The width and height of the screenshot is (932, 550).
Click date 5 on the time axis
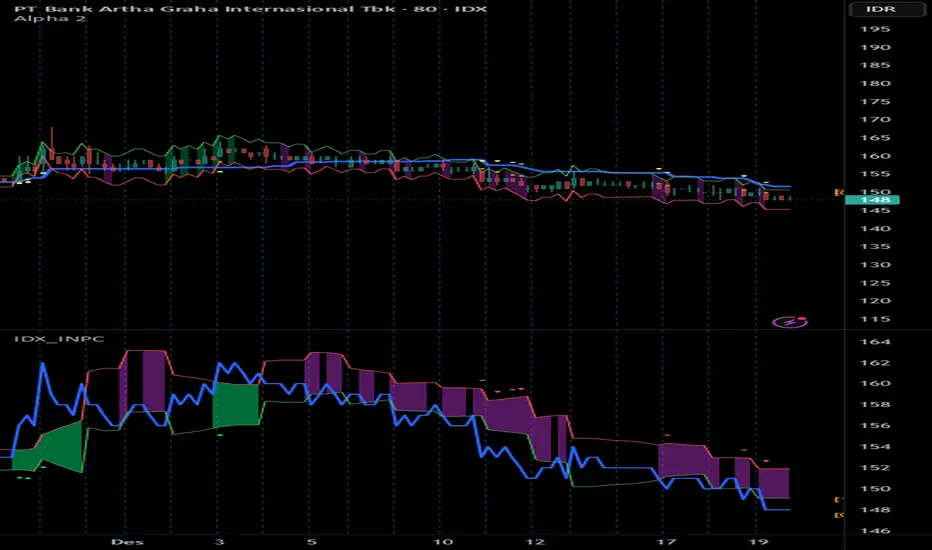tap(312, 541)
